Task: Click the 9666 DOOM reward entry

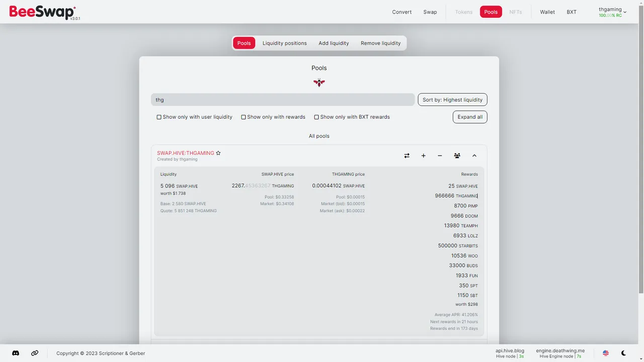Action: (464, 216)
